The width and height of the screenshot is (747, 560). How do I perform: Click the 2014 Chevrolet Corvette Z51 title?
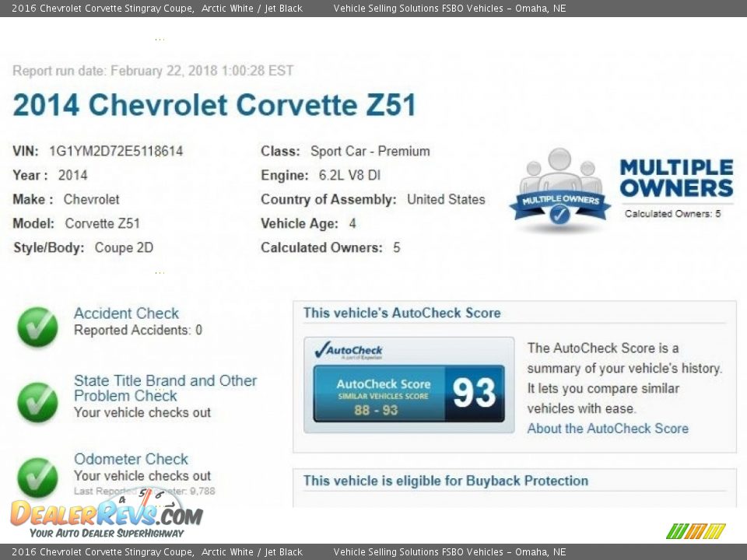(215, 105)
